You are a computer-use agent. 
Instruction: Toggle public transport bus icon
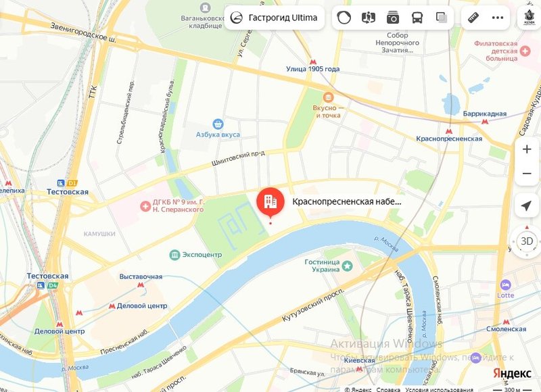click(417, 18)
